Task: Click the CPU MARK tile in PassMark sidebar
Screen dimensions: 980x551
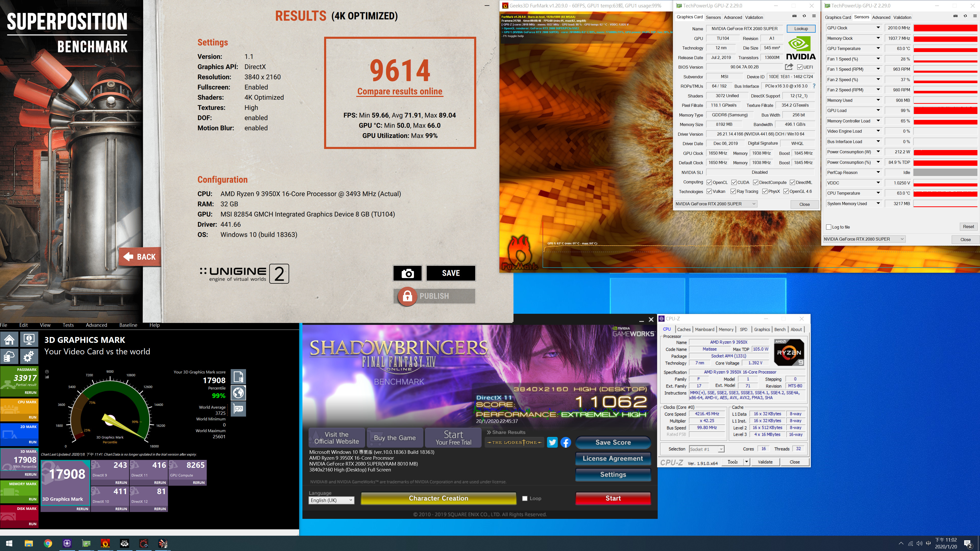Action: [x=19, y=409]
